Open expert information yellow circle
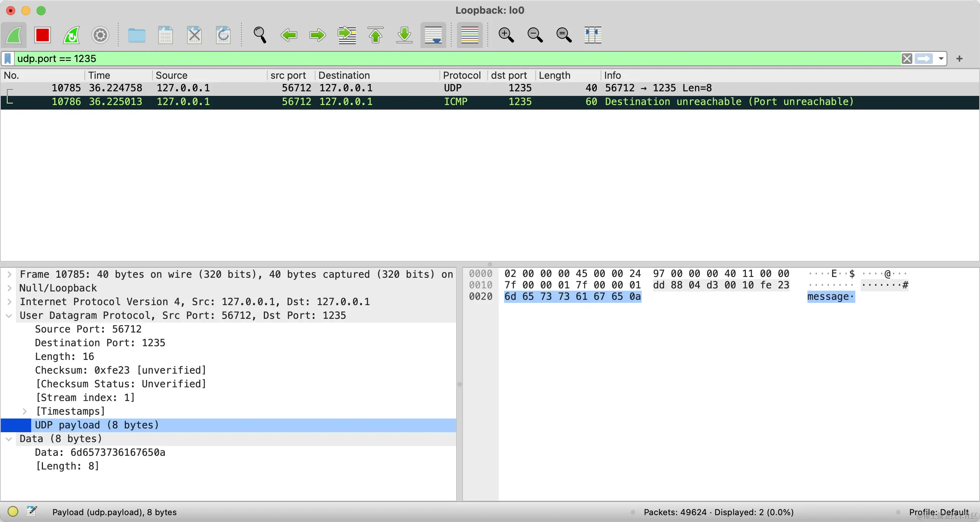The height and width of the screenshot is (522, 980). [13, 511]
